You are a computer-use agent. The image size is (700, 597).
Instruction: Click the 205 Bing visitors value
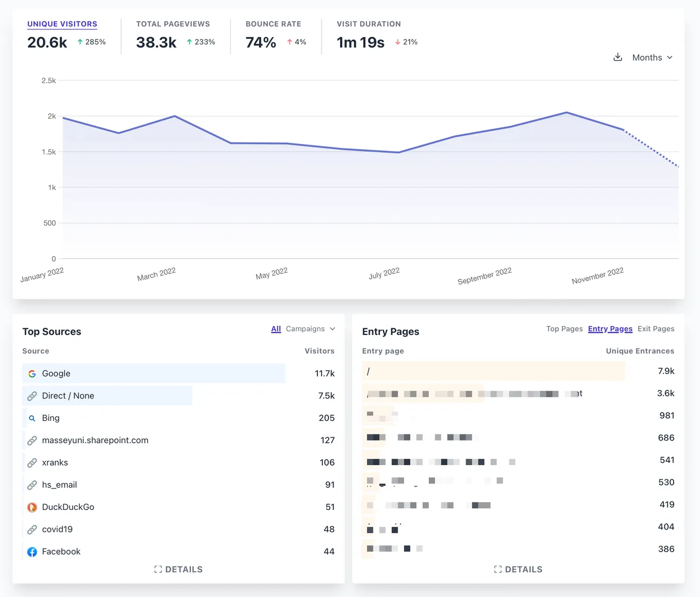pos(326,418)
